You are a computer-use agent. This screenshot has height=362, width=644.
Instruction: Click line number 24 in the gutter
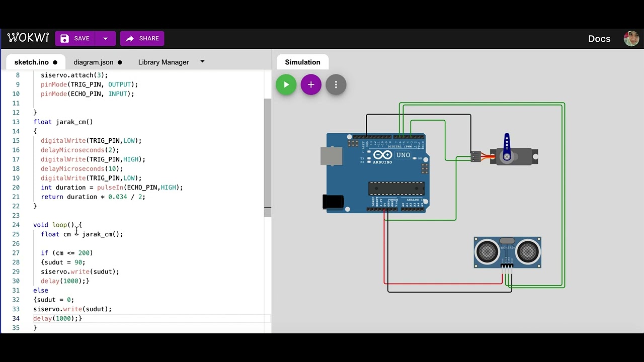16,225
